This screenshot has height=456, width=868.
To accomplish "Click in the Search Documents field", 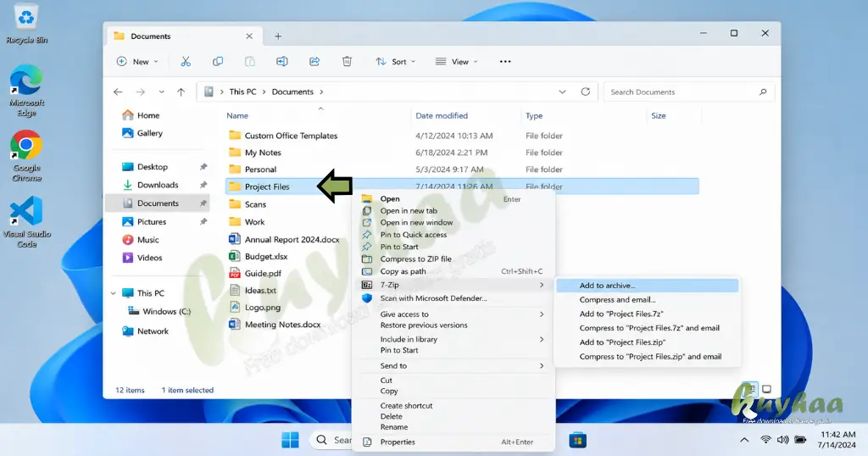I will click(x=688, y=92).
